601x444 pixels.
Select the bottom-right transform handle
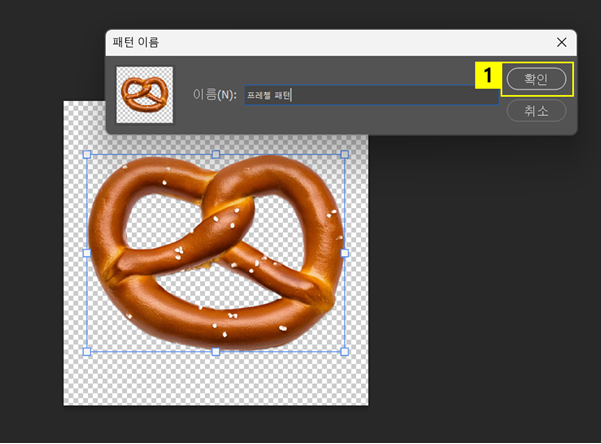click(x=345, y=352)
